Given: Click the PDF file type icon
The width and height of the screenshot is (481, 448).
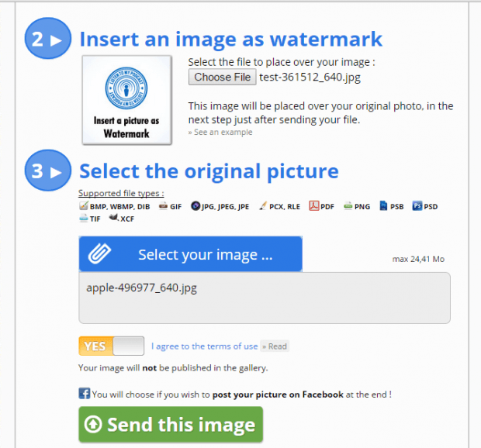Looking at the screenshot, I should coord(314,205).
